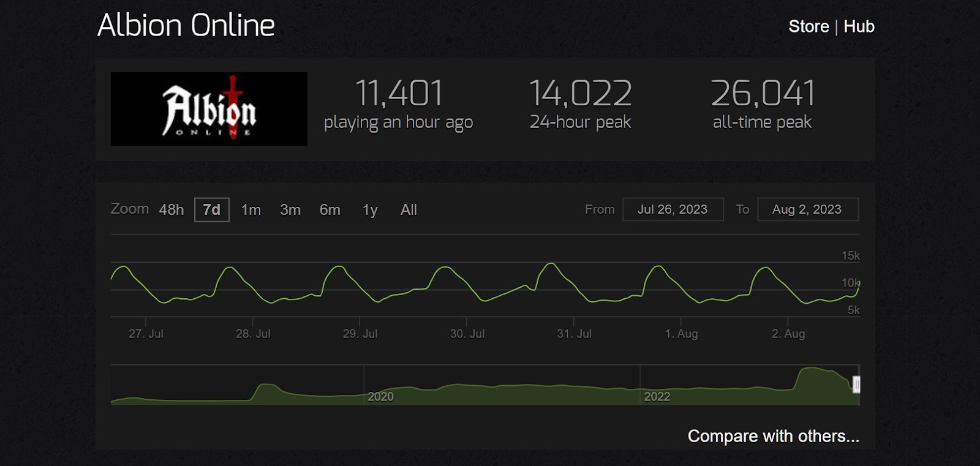This screenshot has width=980, height=466.
Task: Click the 31. Jul axis label
Action: pos(574,334)
